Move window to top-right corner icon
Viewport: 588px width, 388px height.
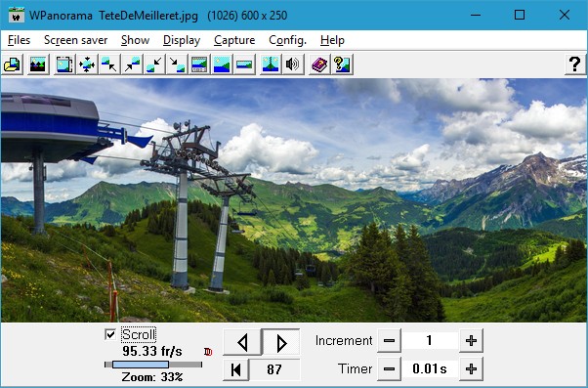point(132,65)
